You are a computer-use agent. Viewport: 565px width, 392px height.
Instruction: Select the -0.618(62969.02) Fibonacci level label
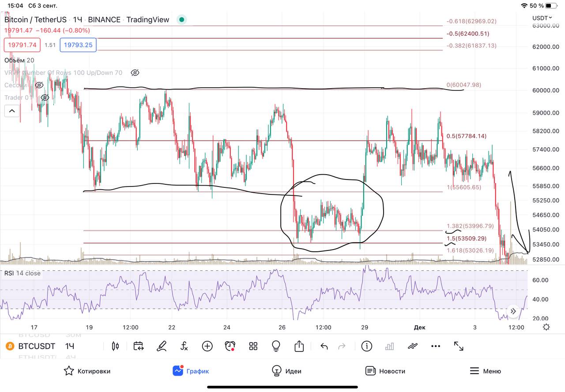tap(471, 21)
